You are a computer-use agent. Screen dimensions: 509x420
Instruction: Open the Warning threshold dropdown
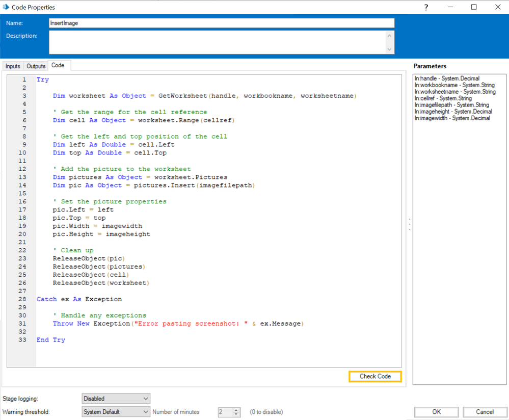tap(116, 412)
